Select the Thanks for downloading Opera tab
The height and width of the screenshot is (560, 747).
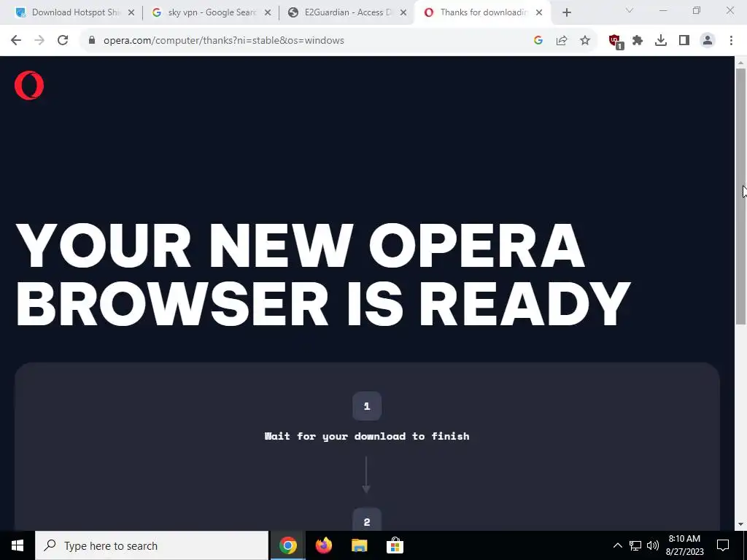pyautogui.click(x=483, y=12)
